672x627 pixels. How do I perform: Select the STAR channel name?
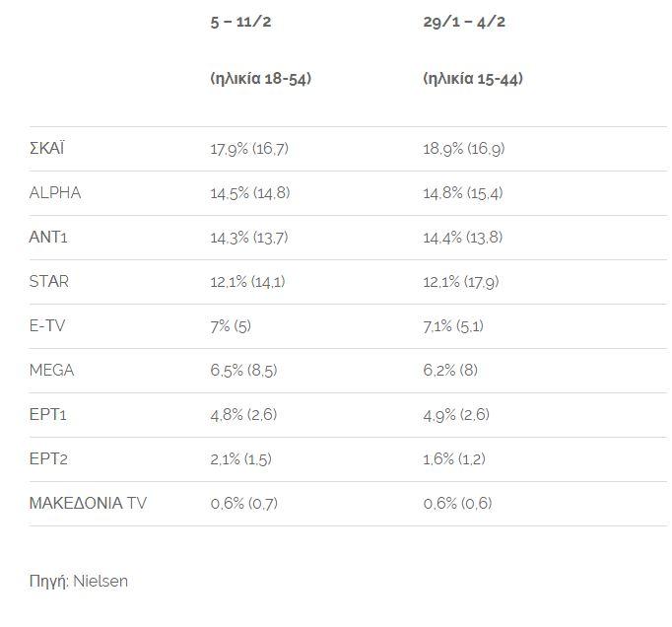click(x=49, y=282)
